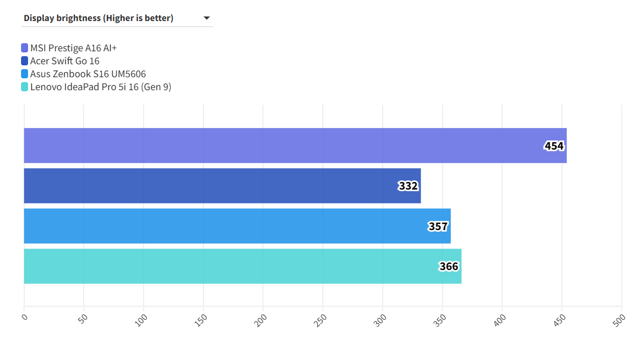Click the Lenovo IdeaPad Pro 5i legend swatch
This screenshot has height=337, width=644.
[x=25, y=87]
